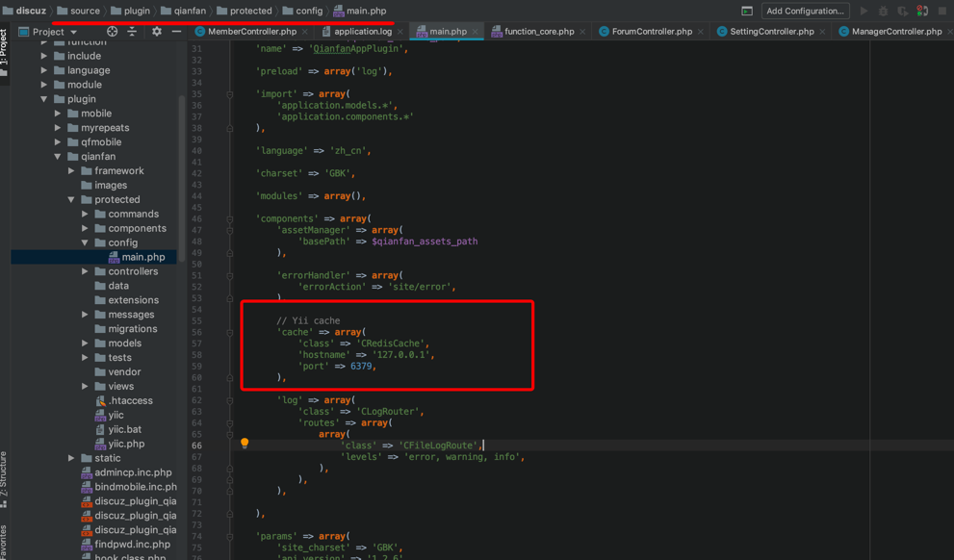Click the run anything terminal icon

(747, 11)
